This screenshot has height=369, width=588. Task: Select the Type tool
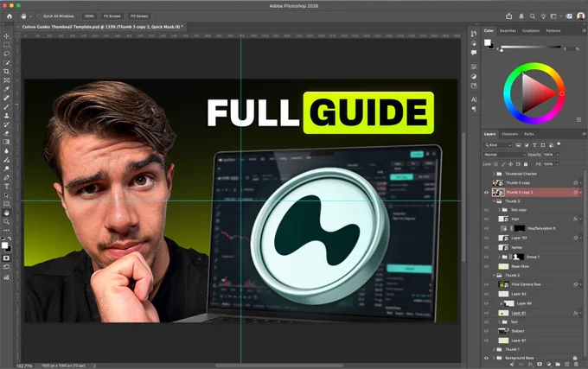pyautogui.click(x=6, y=186)
